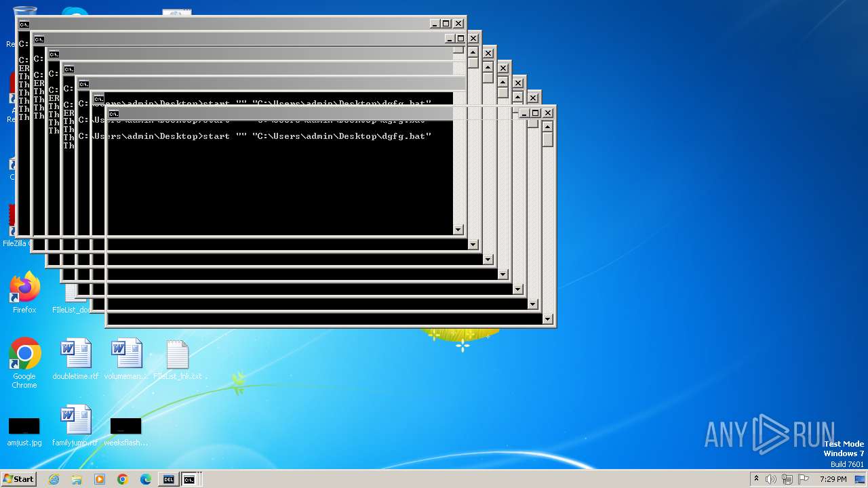Click the second-from-front cmd window's scroll-down arrow
This screenshot has width=868, height=488.
(x=532, y=304)
